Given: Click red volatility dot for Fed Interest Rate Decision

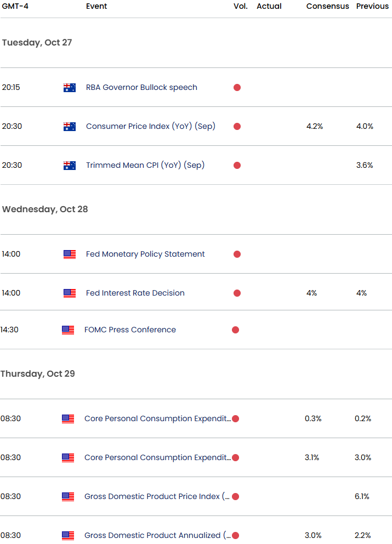Looking at the screenshot, I should point(237,293).
